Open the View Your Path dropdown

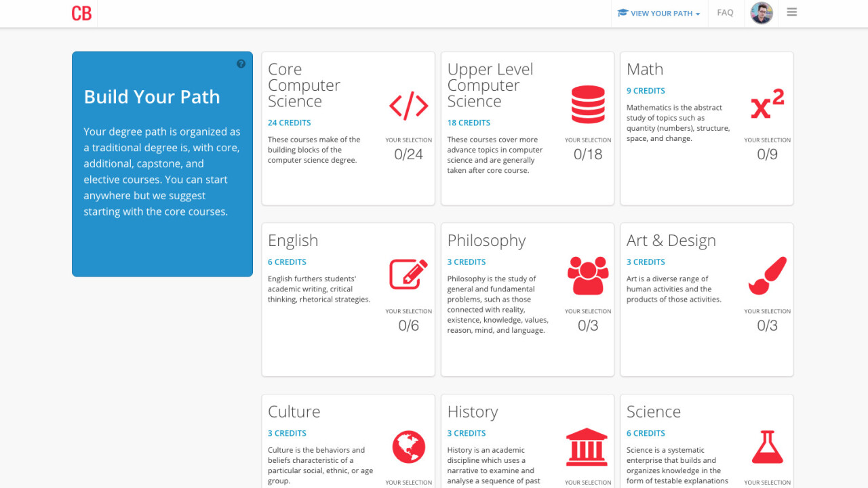[x=658, y=14]
